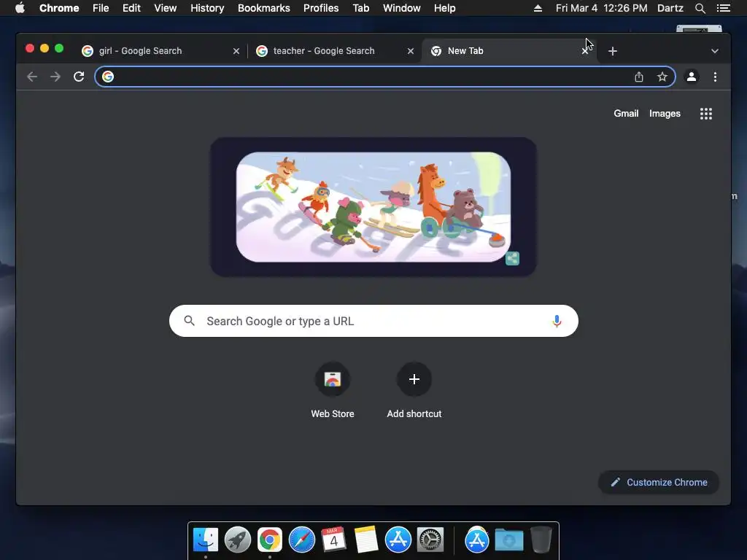Switch to girl - Google Search tab

160,51
